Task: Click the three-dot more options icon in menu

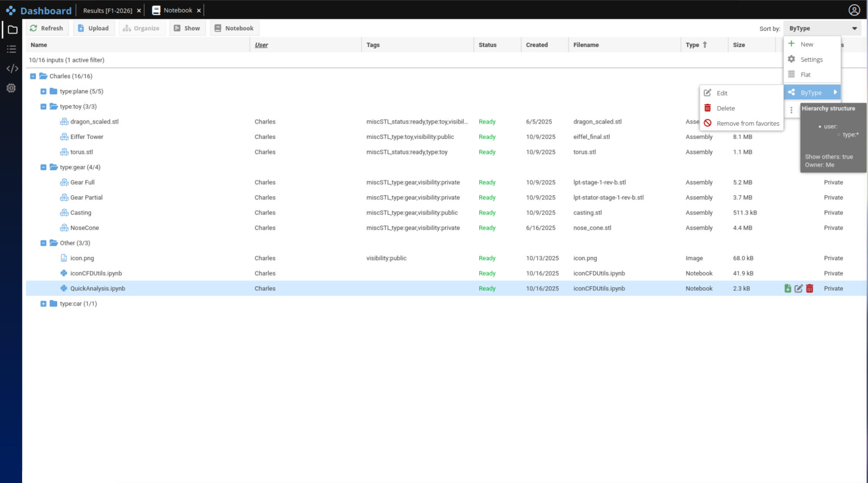Action: (791, 110)
